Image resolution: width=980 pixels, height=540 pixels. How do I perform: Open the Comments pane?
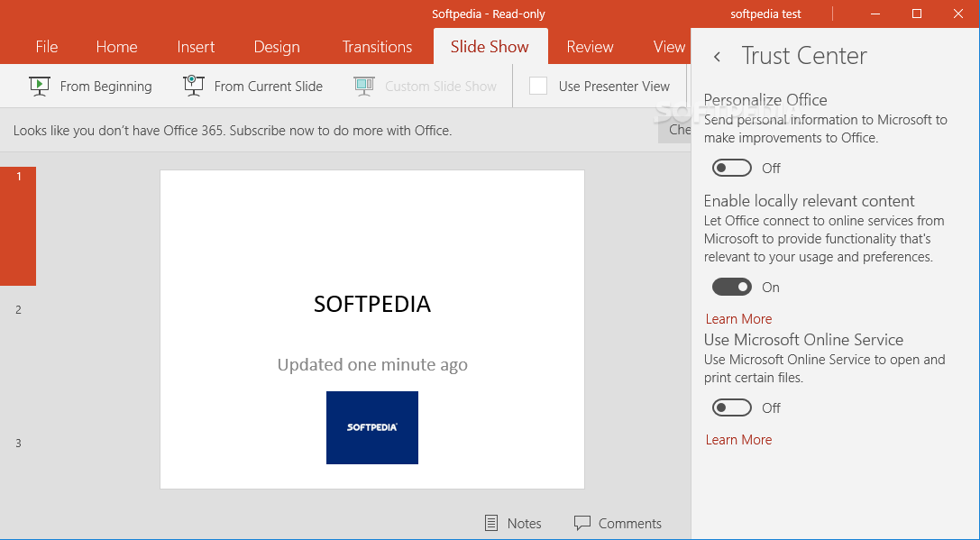click(618, 523)
